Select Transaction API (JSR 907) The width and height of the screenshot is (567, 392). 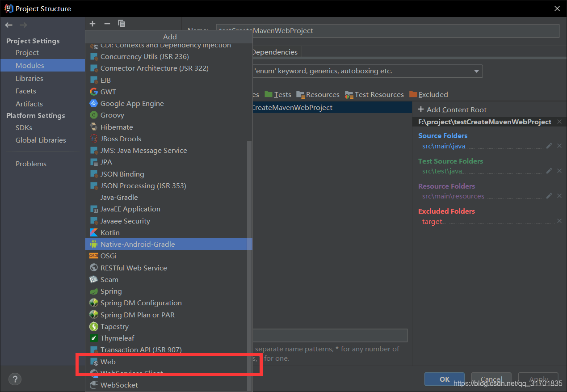point(168,350)
